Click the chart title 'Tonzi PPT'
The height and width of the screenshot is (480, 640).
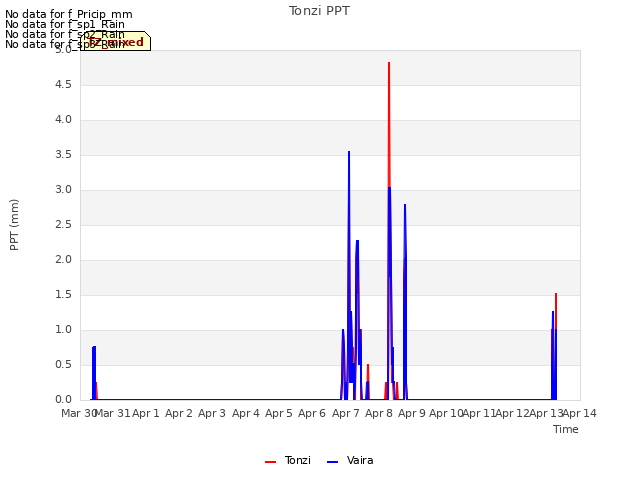[x=319, y=11]
